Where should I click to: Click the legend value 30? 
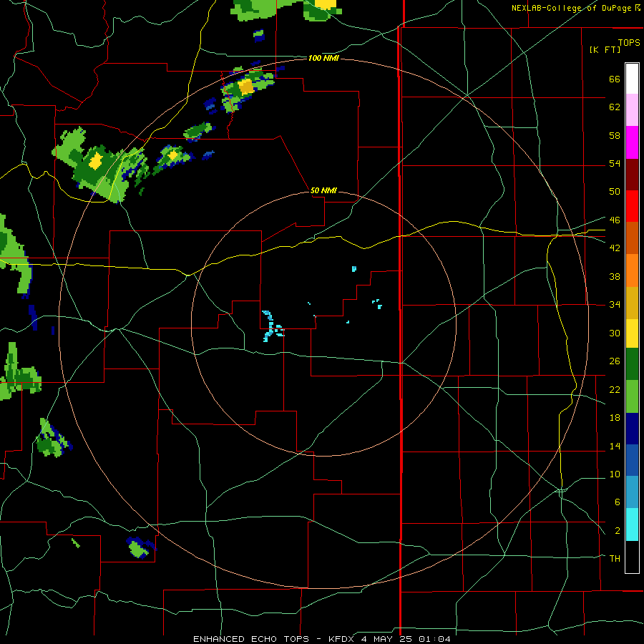click(614, 333)
